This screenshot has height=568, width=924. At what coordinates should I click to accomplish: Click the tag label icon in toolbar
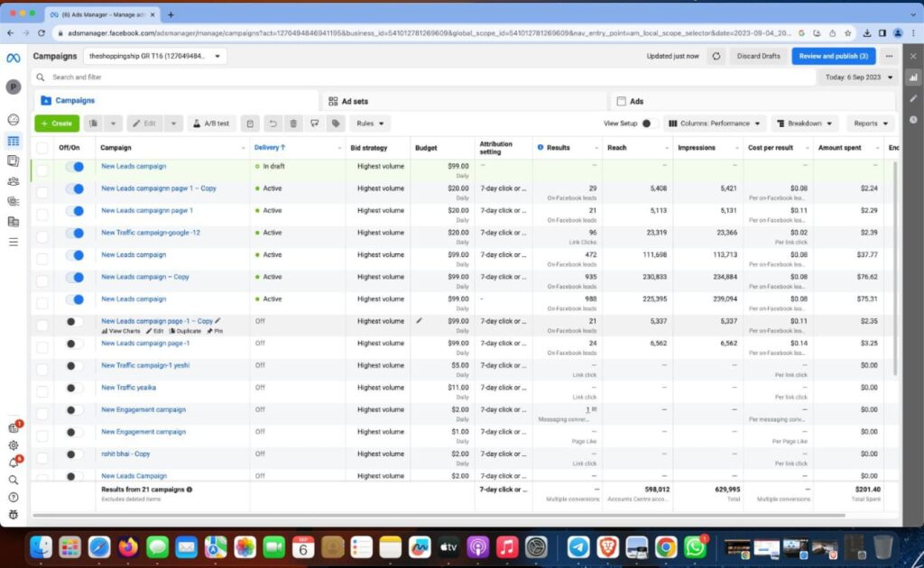(x=336, y=124)
